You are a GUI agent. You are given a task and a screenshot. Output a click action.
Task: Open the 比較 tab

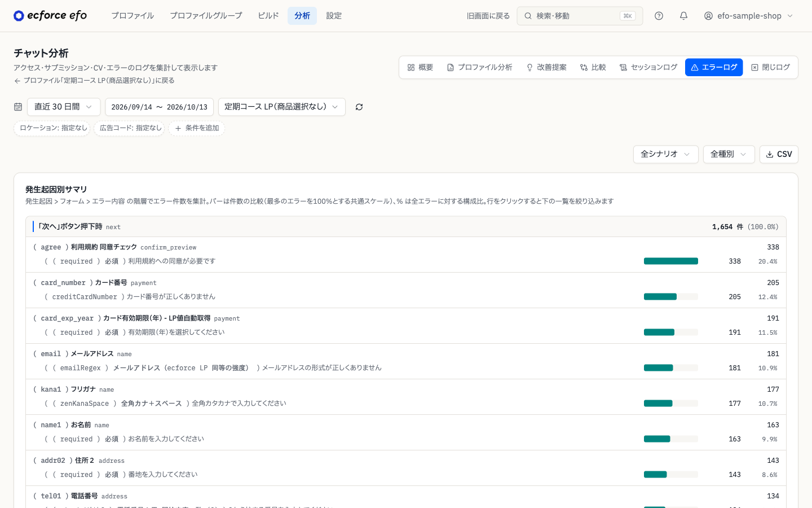(x=593, y=67)
